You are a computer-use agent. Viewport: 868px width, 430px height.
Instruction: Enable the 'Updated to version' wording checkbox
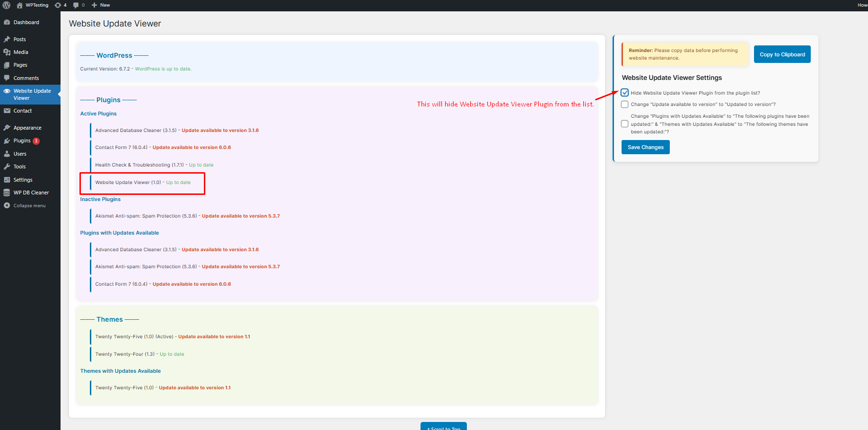[x=625, y=104]
